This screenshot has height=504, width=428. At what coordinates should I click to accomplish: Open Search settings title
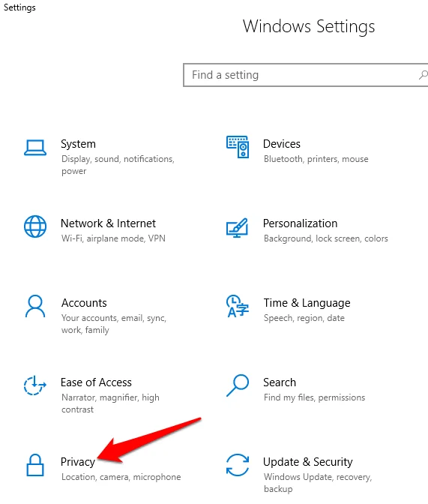pos(280,382)
